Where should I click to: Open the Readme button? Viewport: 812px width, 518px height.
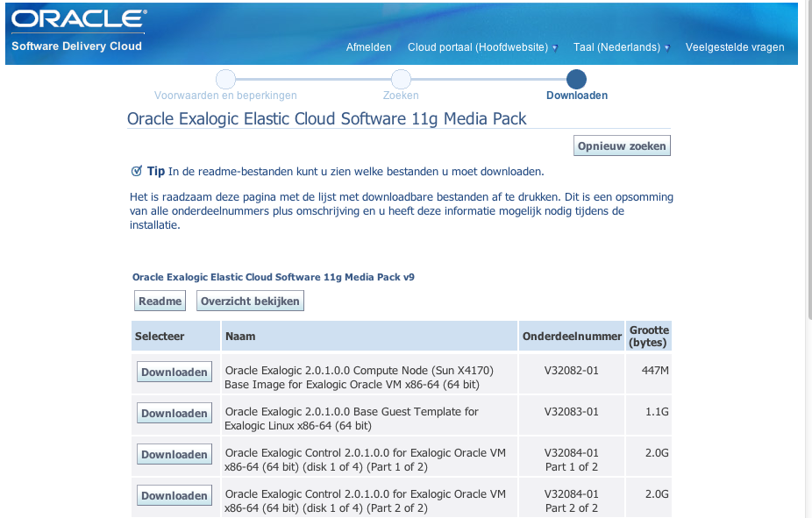160,302
